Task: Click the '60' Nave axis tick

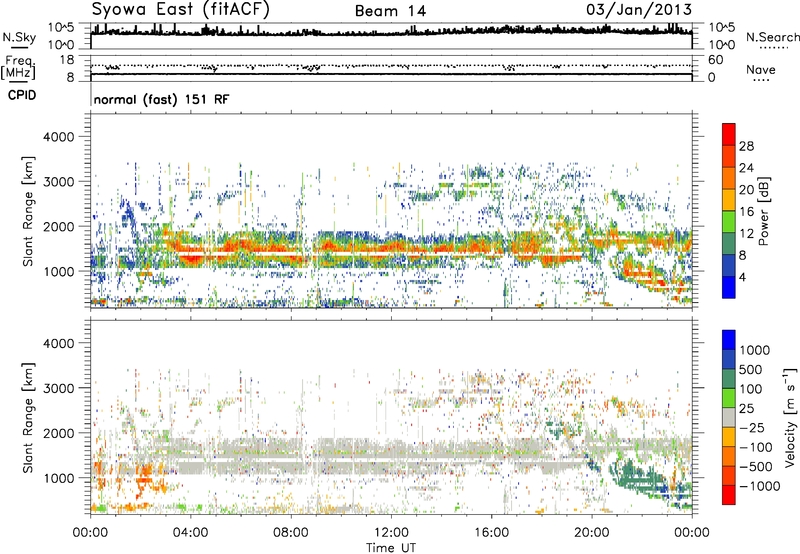Action: pyautogui.click(x=715, y=60)
